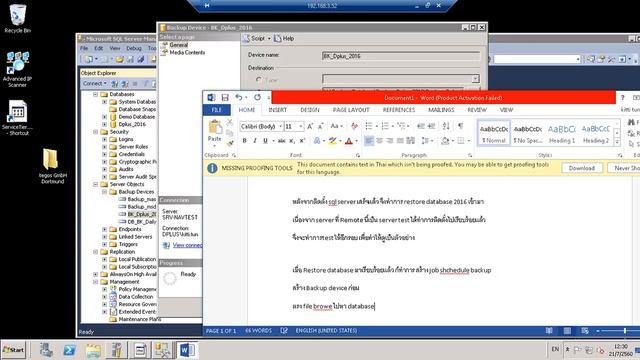Image resolution: width=640 pixels, height=360 pixels.
Task: Select Media Contents page in Backup Device
Action: (x=187, y=53)
